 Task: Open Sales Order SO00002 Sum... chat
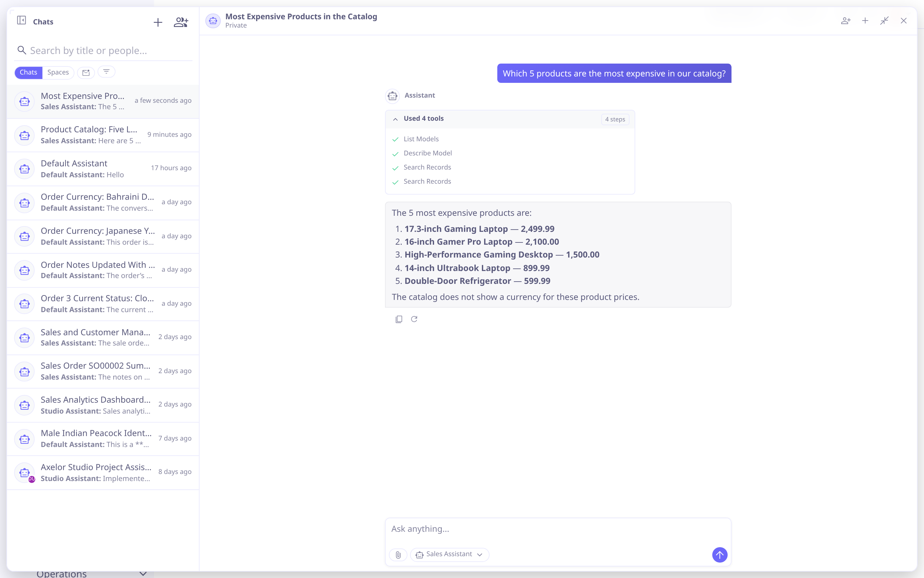[x=103, y=371]
